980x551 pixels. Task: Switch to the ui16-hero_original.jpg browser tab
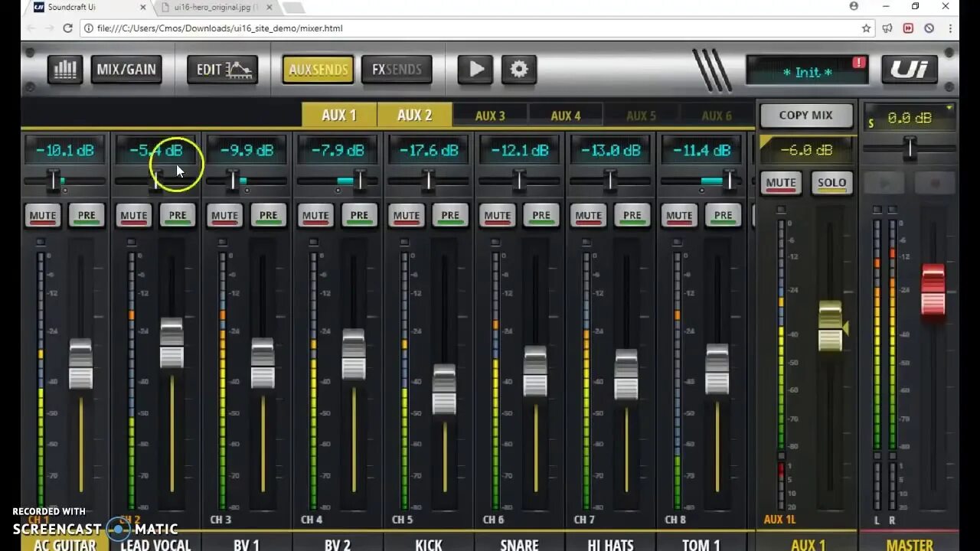(x=217, y=7)
